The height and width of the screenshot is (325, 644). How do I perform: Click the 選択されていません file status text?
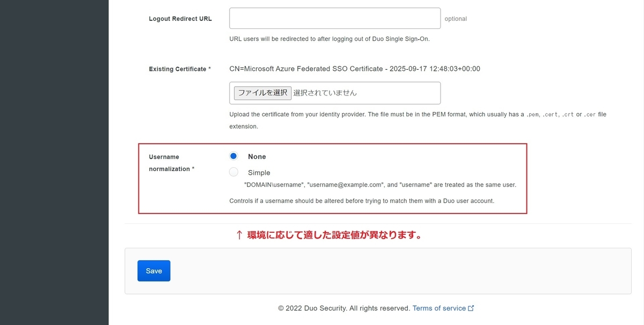point(325,93)
